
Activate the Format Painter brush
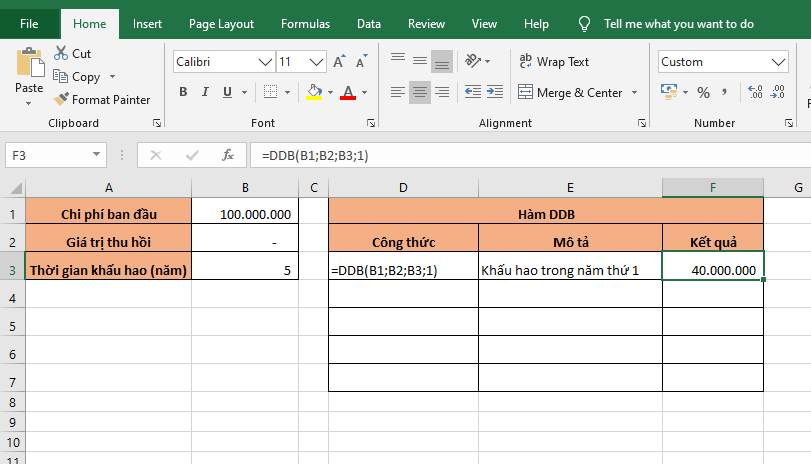[61, 99]
